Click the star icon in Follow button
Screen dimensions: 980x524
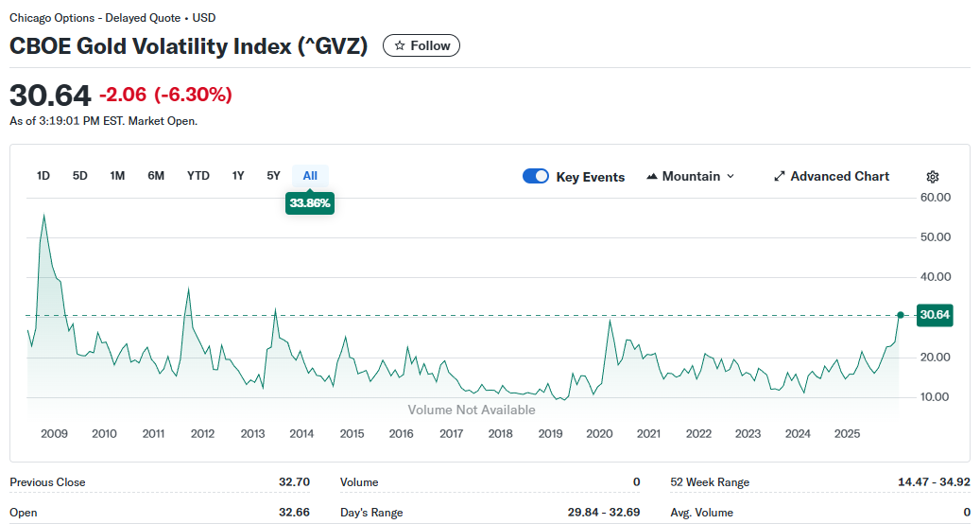[400, 45]
